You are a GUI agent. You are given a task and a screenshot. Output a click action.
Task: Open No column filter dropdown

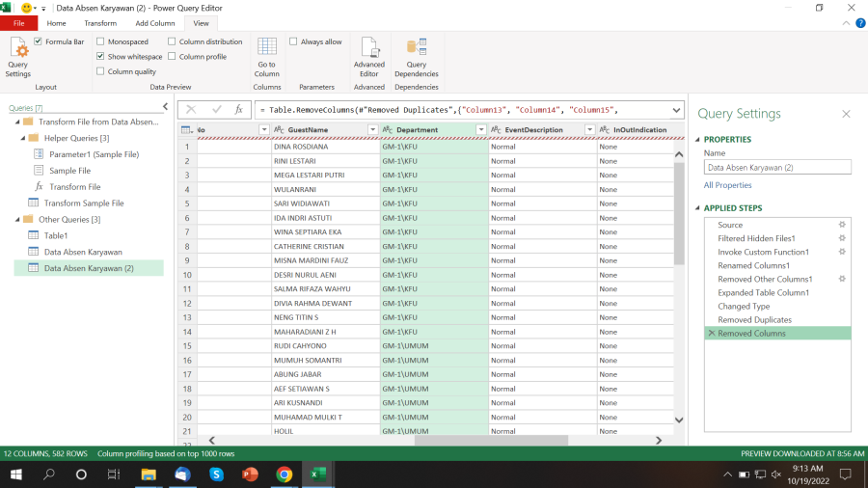[x=264, y=129]
